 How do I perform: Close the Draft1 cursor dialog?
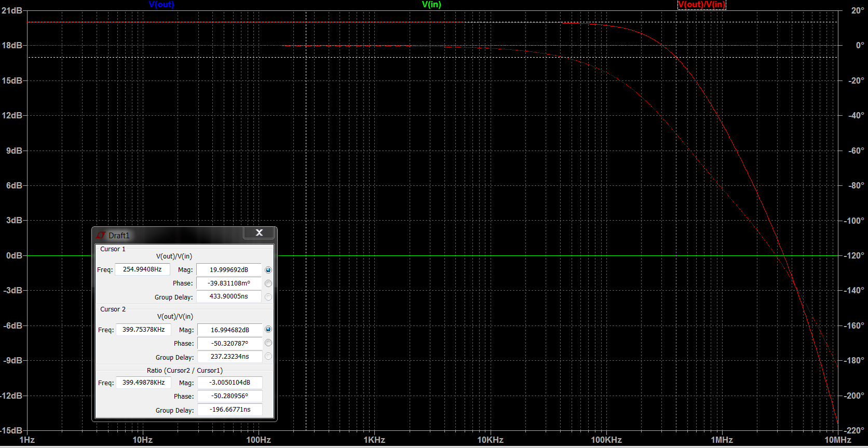pyautogui.click(x=260, y=233)
